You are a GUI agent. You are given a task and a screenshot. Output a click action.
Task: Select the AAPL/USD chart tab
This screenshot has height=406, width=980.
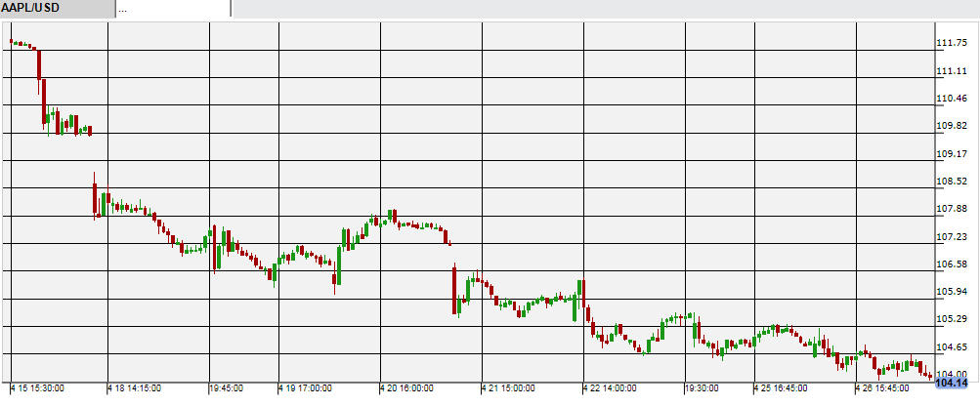coord(57,8)
